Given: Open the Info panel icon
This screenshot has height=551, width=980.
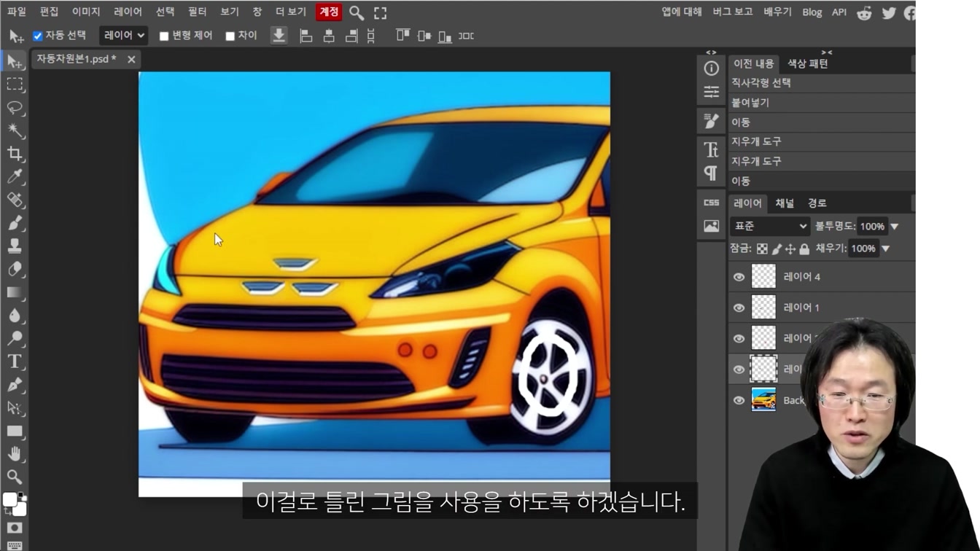Looking at the screenshot, I should [x=712, y=69].
